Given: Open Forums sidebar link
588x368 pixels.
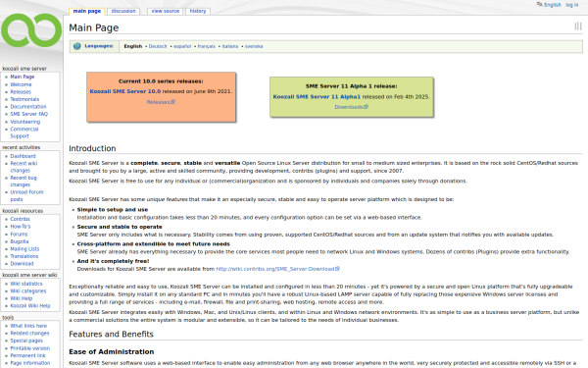Looking at the screenshot, I should point(19,234).
